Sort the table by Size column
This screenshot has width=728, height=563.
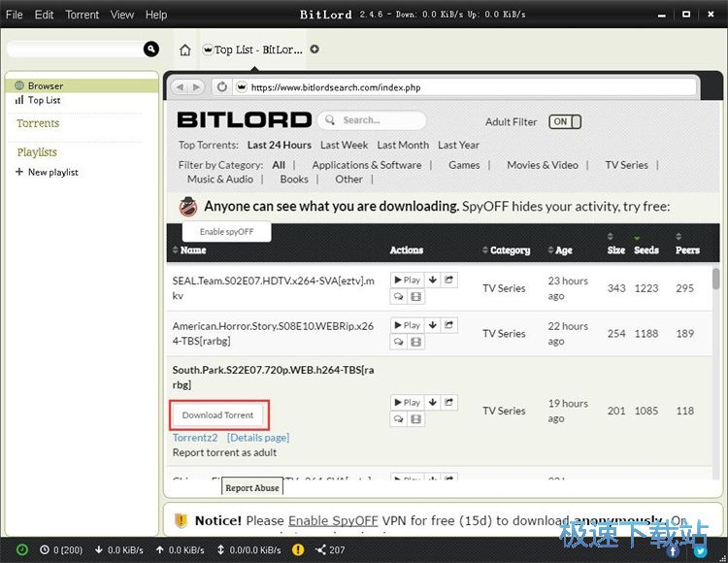(x=616, y=250)
